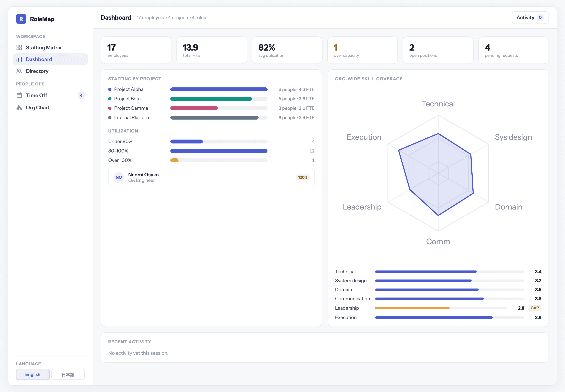Click the Leadership score 2.8
Screen dimensions: 565x392
(x=521, y=308)
